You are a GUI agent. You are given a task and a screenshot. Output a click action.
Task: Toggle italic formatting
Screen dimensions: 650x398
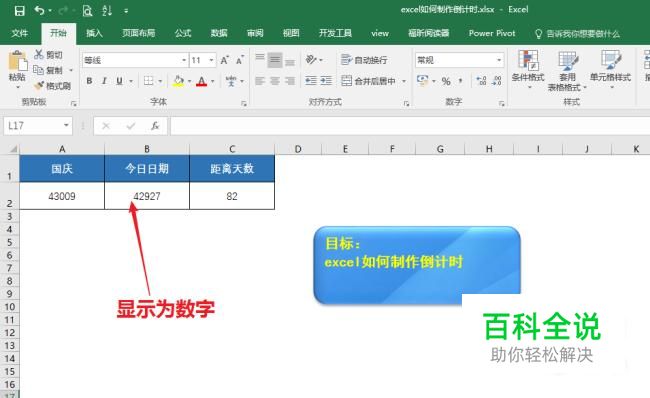pos(104,81)
